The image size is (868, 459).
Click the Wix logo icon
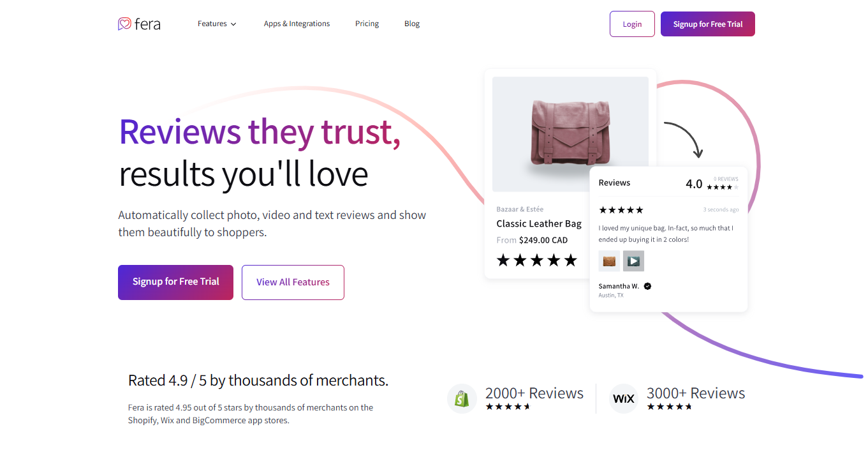click(623, 399)
